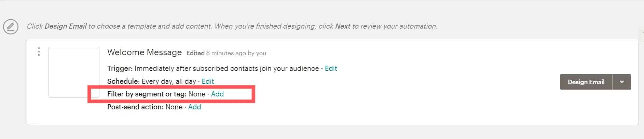Open the three-dot options menu for Welcome Message
The height and width of the screenshot is (139, 644).
pyautogui.click(x=39, y=51)
